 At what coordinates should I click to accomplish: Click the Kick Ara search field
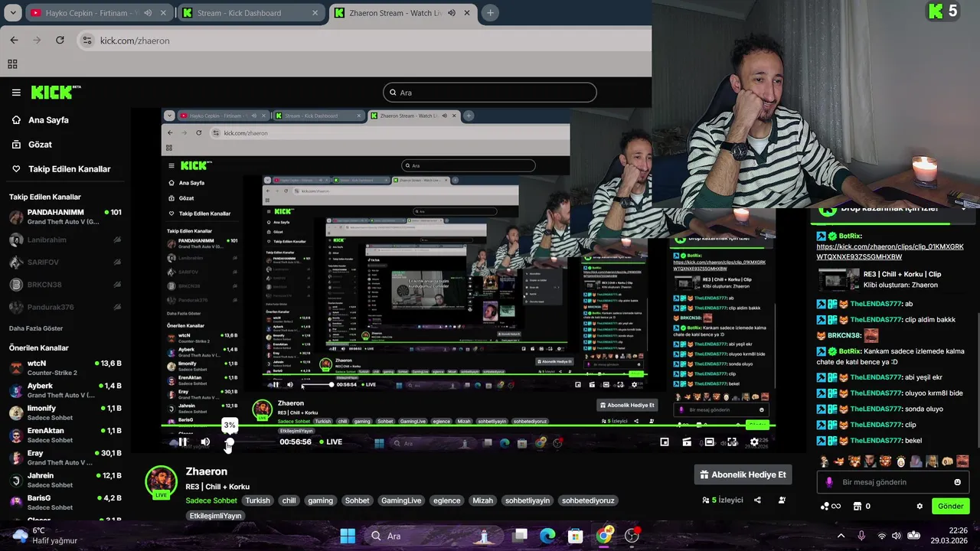[x=490, y=93]
